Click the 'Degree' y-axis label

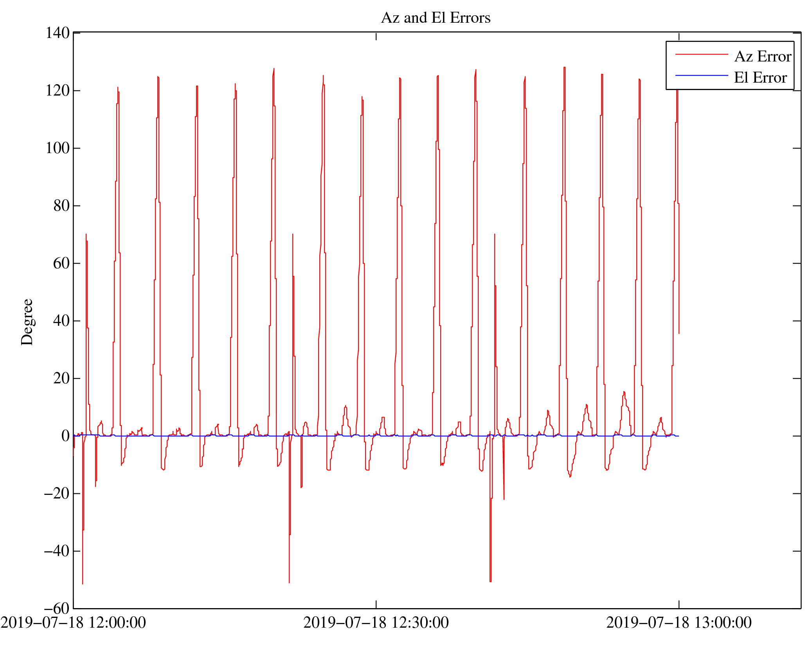[x=27, y=322]
